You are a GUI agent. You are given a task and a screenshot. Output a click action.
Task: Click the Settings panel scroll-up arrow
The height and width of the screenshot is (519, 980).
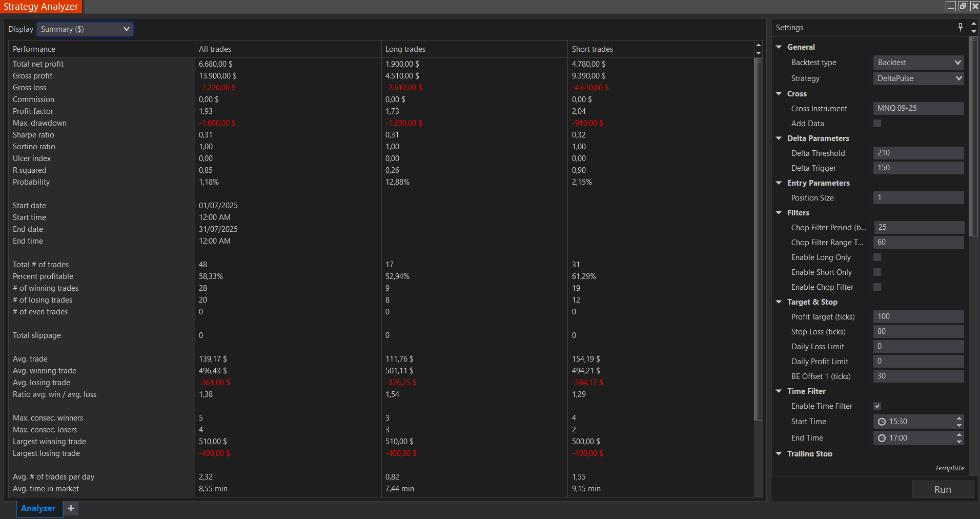click(973, 24)
